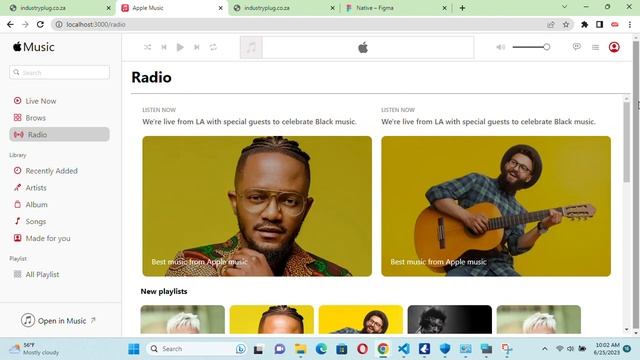
Task: Skip to the next track
Action: point(197,47)
